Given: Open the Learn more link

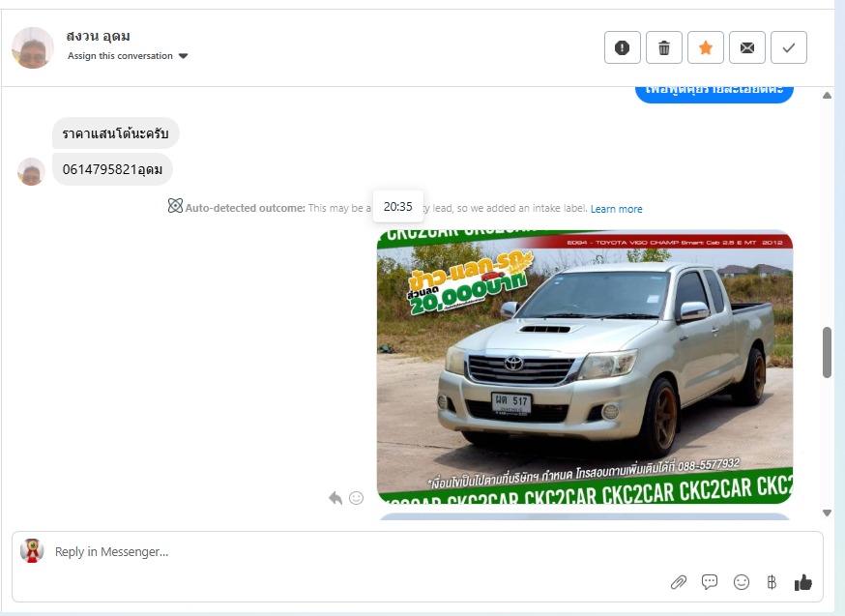Looking at the screenshot, I should (x=616, y=209).
